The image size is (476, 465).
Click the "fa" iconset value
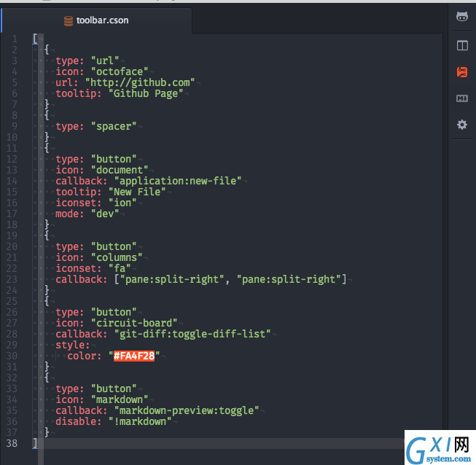pos(120,268)
